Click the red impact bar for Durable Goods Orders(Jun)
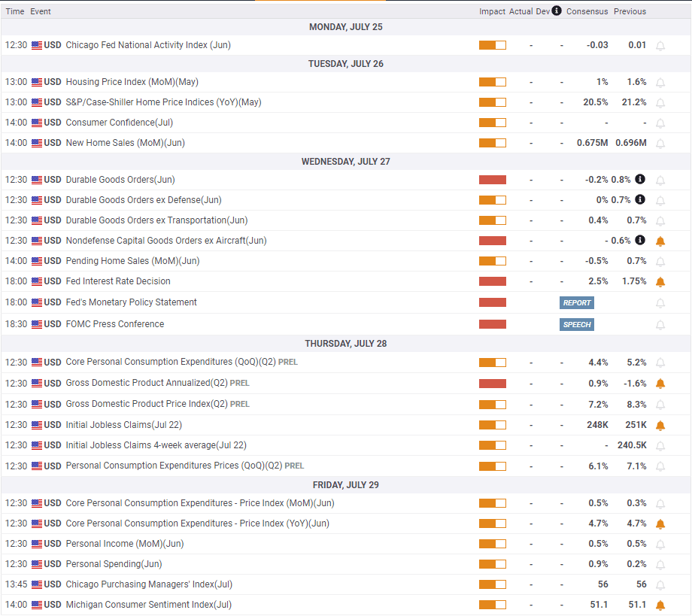Image resolution: width=692 pixels, height=616 pixels. tap(493, 180)
